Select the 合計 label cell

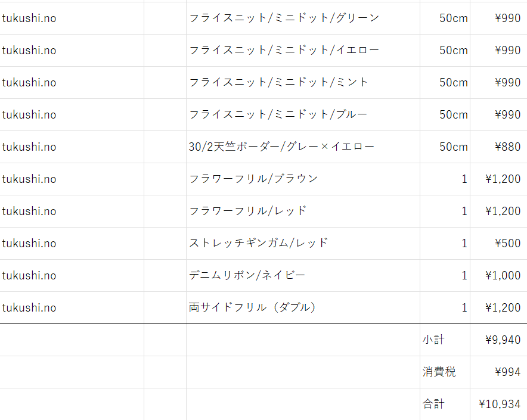pyautogui.click(x=445, y=404)
